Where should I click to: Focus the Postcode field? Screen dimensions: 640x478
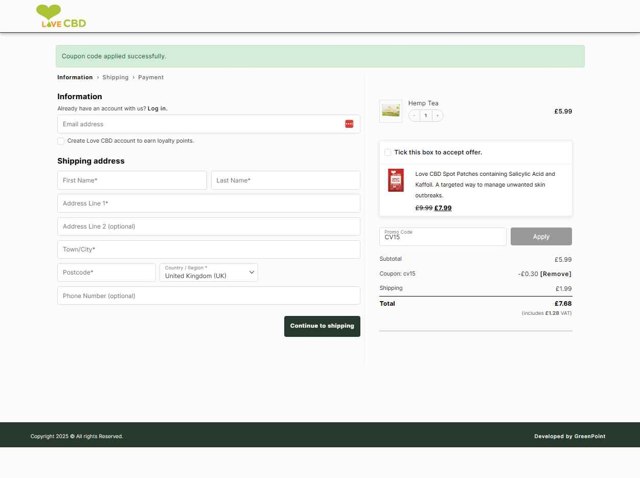tap(107, 272)
